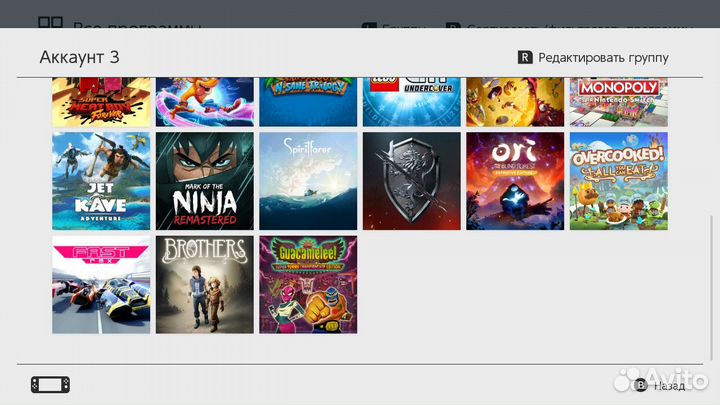Screen dimensions: 720x405
Task: Open Super Meat Boy Forever tile
Action: click(101, 102)
